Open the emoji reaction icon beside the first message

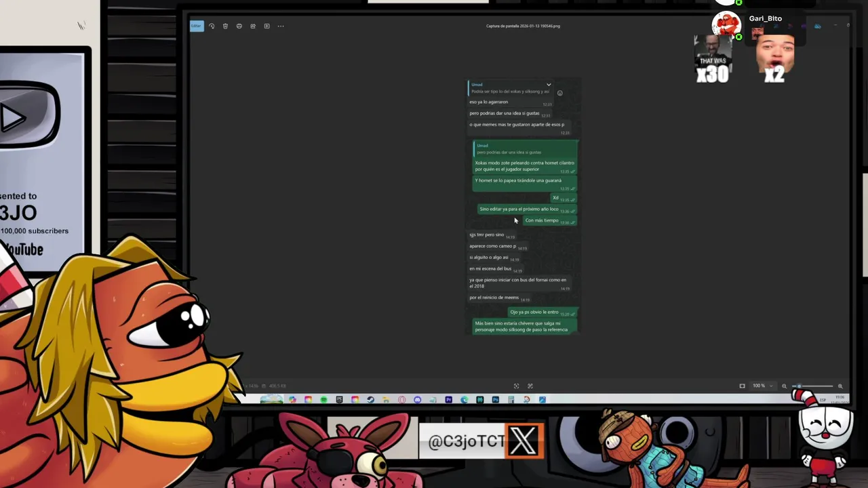pos(559,93)
